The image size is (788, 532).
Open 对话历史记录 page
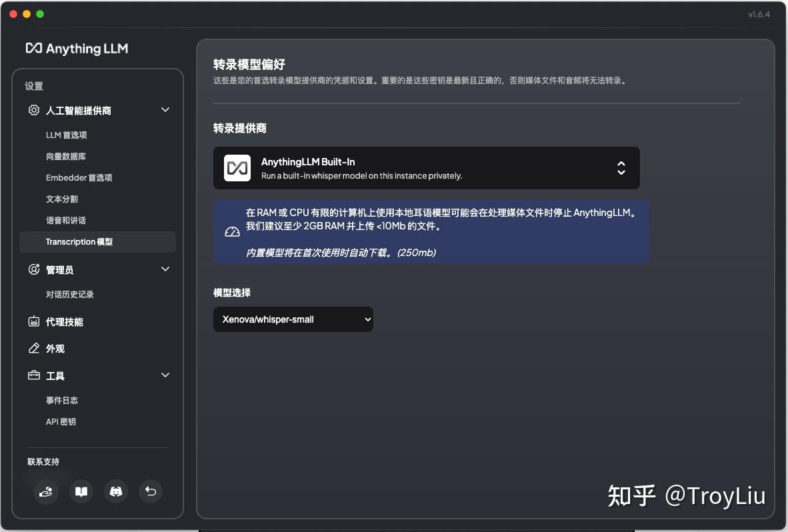(70, 295)
